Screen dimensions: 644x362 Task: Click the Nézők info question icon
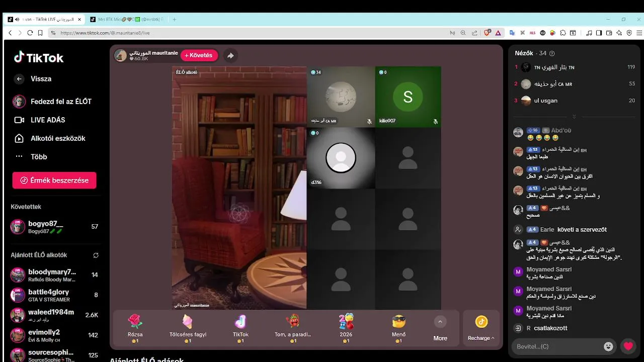[x=552, y=53]
